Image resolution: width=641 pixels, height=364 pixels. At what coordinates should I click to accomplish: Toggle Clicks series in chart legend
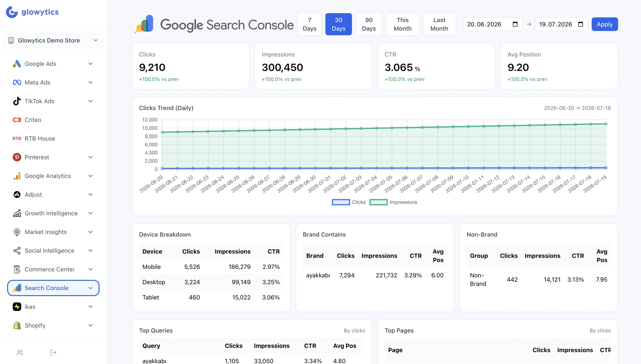(x=349, y=202)
